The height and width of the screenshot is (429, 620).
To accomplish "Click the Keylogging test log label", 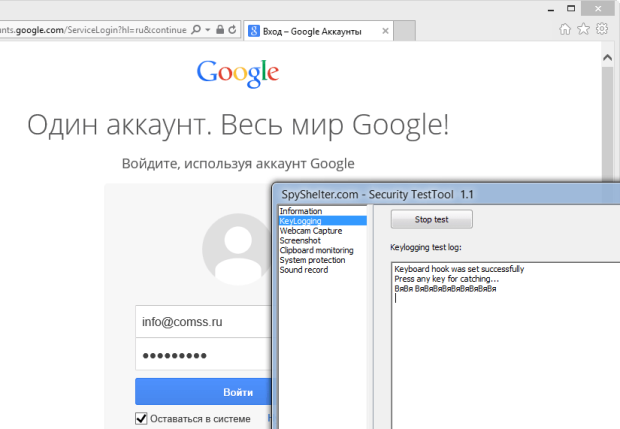I will tap(426, 248).
